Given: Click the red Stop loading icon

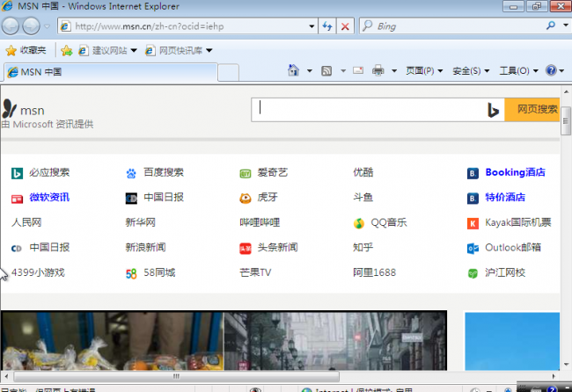Looking at the screenshot, I should tap(345, 26).
